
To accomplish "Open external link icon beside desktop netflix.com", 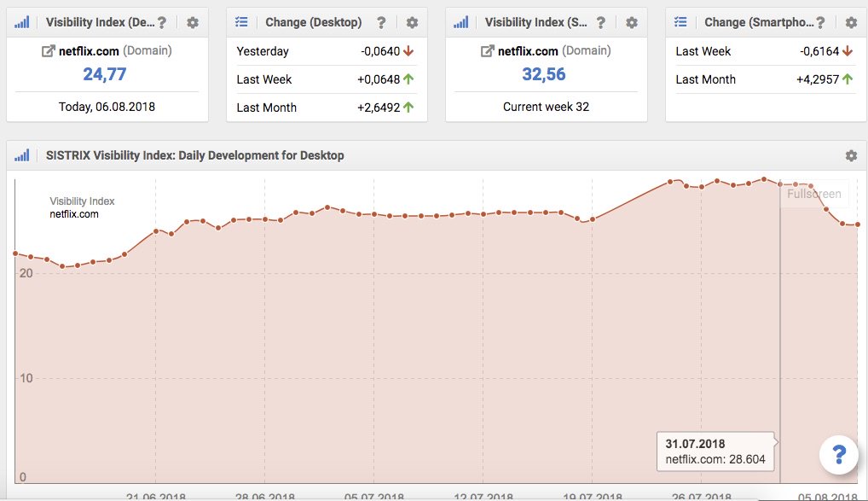I will (x=48, y=51).
